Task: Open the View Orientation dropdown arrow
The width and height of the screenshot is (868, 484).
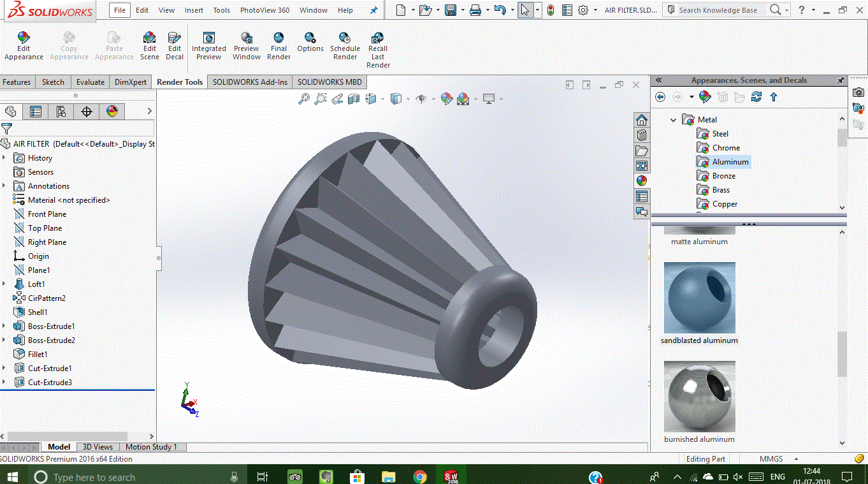Action: pos(383,99)
